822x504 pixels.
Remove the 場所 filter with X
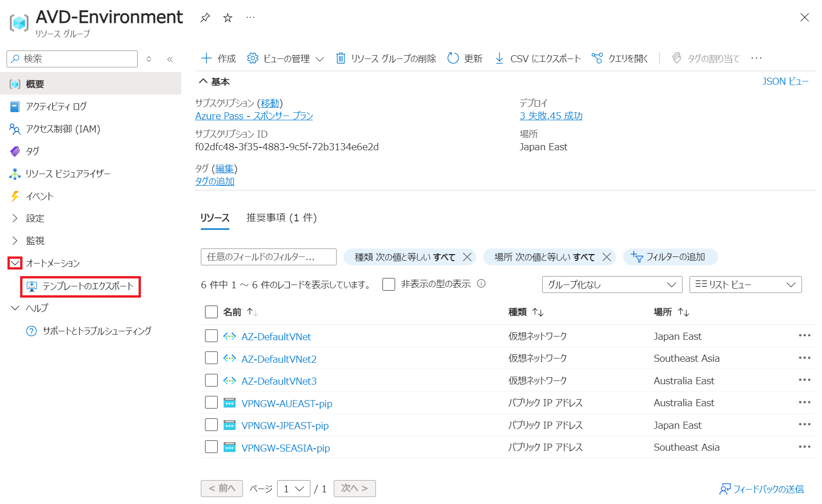click(x=607, y=257)
